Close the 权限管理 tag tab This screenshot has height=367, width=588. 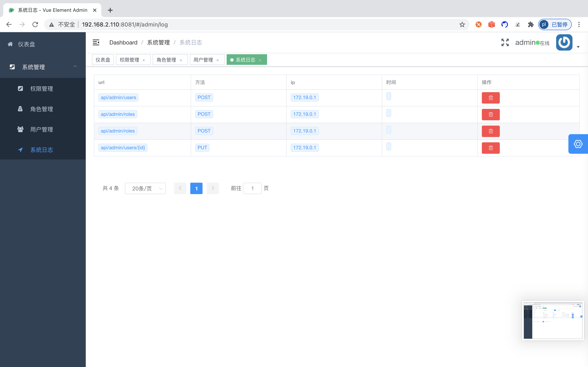click(x=144, y=60)
